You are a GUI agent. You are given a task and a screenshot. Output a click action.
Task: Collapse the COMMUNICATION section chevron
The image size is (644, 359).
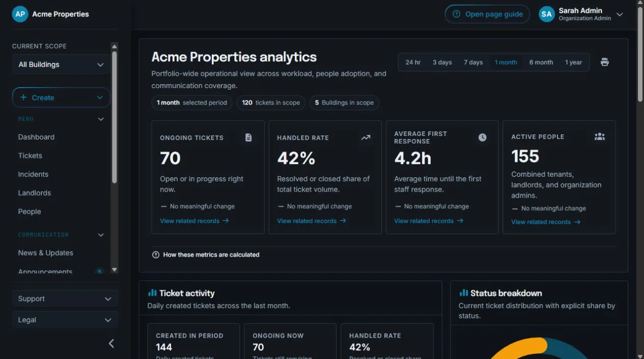101,235
